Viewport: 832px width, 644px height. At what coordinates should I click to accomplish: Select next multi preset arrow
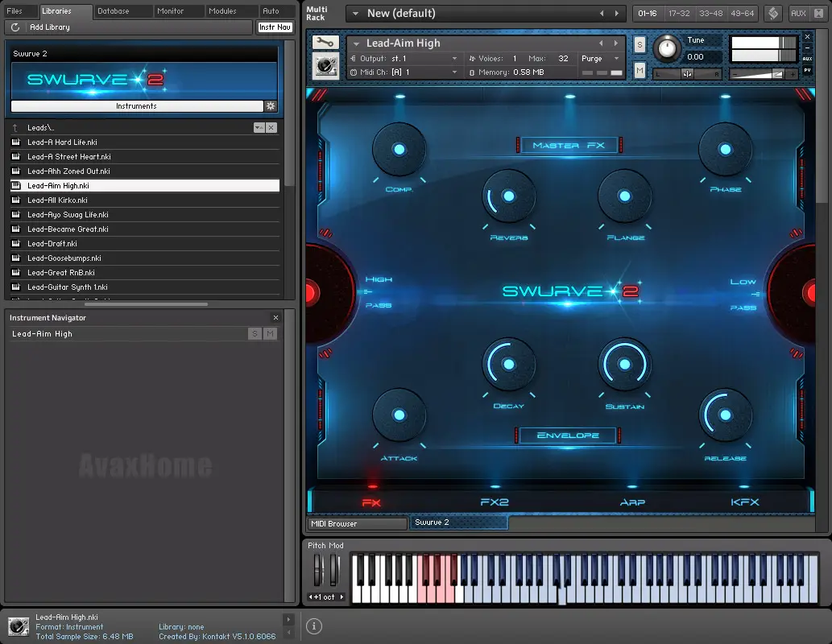coord(617,13)
